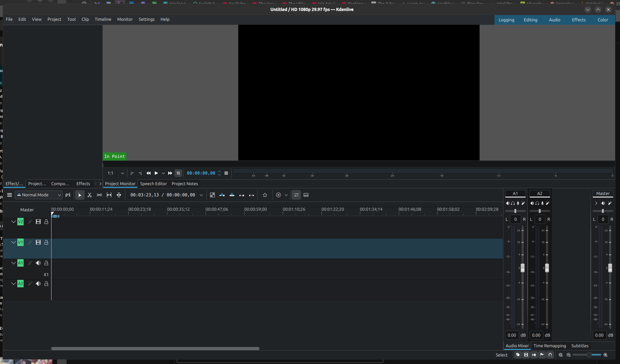Select the Spacer tool in timeline toolbar
The width and height of the screenshot is (620, 364).
[99, 195]
